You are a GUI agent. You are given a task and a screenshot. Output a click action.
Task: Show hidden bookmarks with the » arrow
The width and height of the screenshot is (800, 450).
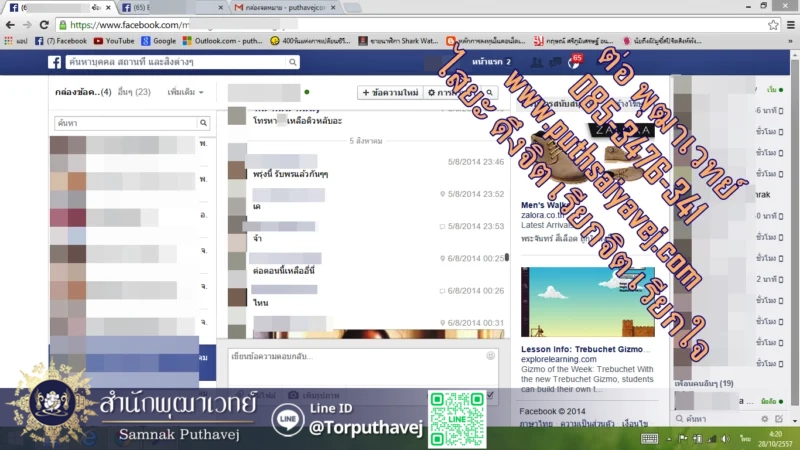(x=790, y=41)
